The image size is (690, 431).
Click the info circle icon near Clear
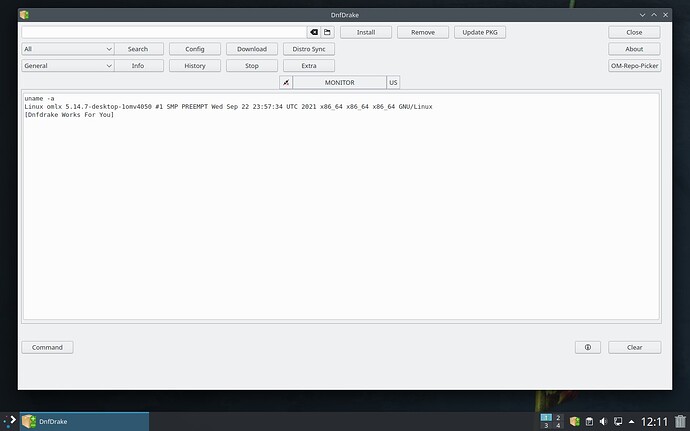[587, 347]
